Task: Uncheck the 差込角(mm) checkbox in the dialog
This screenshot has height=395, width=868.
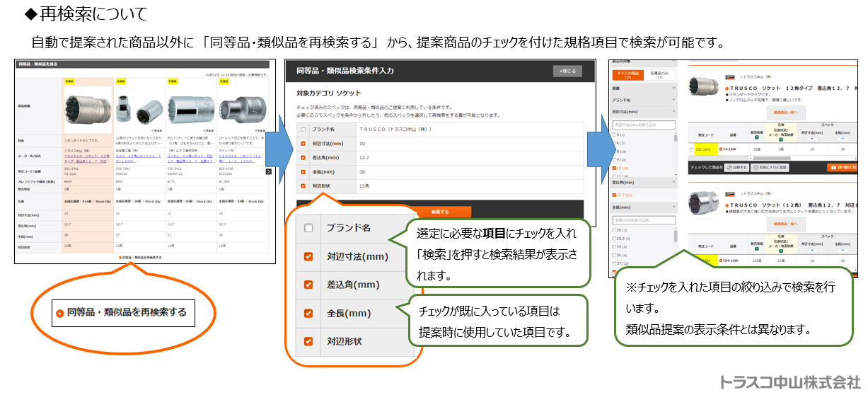Action: [x=303, y=157]
